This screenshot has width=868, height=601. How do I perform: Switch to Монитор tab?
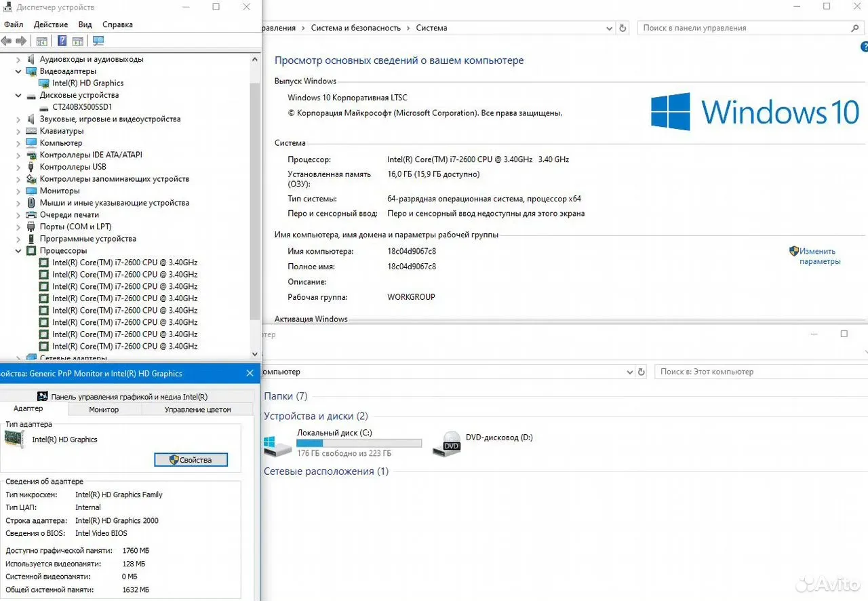click(x=104, y=410)
